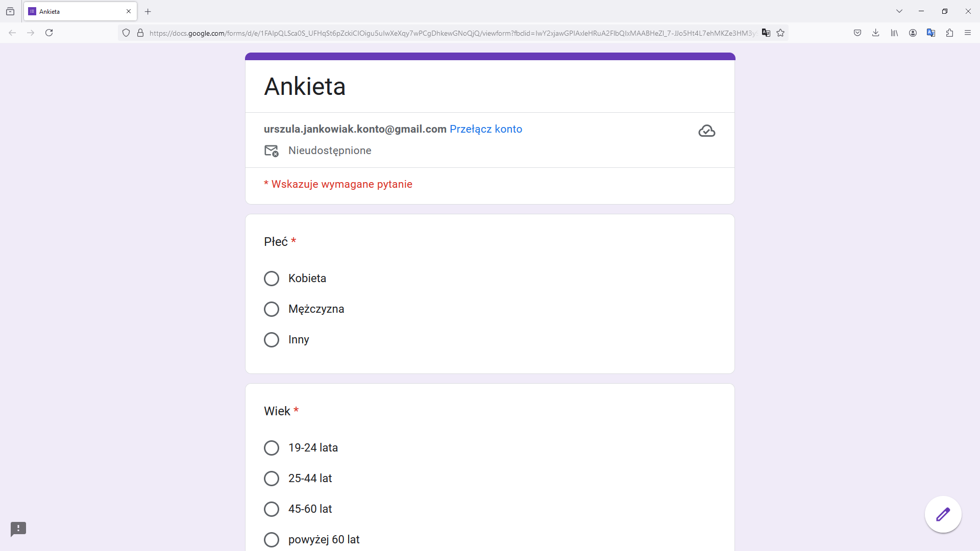Click the translate page icon in address bar
Image resolution: width=980 pixels, height=551 pixels.
[x=766, y=33]
